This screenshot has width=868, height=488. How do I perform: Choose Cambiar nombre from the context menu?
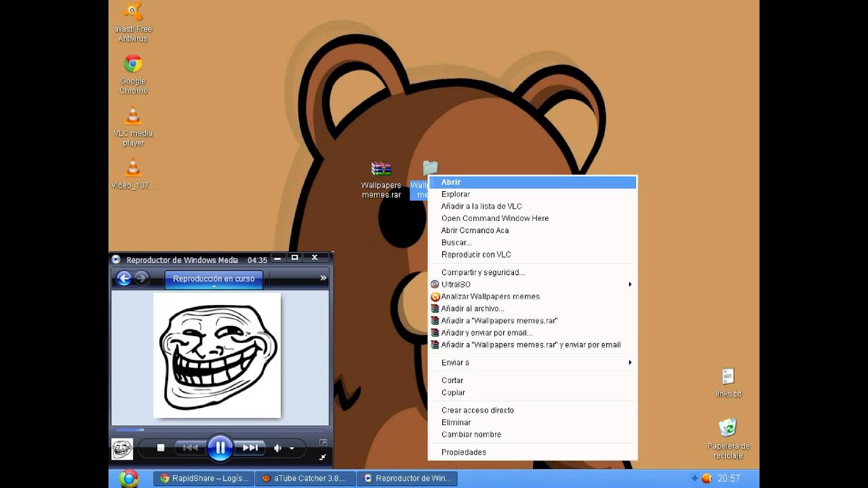point(532,436)
